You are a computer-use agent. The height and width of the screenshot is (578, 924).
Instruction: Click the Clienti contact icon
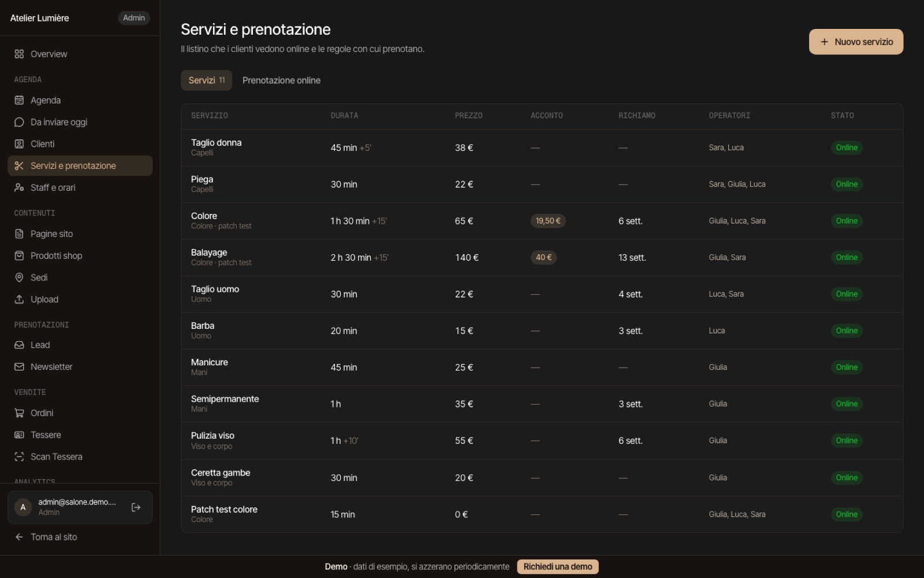(19, 144)
